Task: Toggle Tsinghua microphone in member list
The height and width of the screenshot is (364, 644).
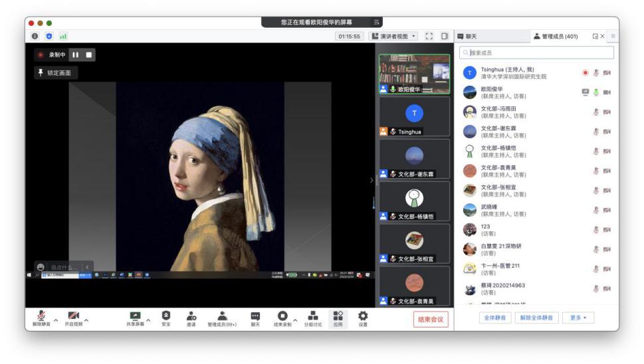Action: tap(596, 72)
